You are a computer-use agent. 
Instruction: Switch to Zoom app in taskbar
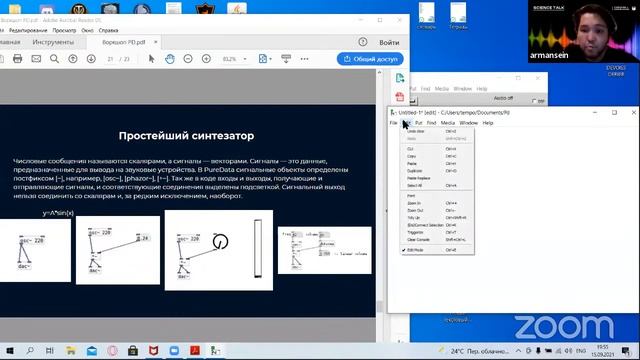pyautogui.click(x=174, y=351)
